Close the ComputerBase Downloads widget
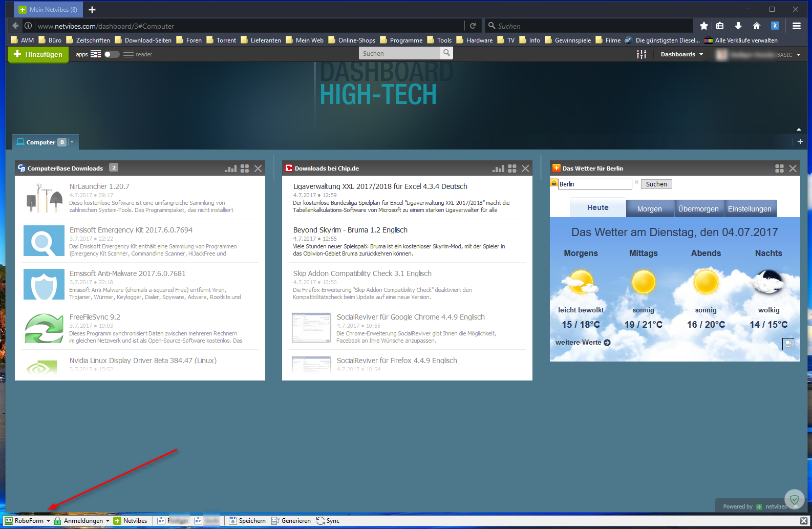Image resolution: width=812 pixels, height=529 pixels. (258, 168)
